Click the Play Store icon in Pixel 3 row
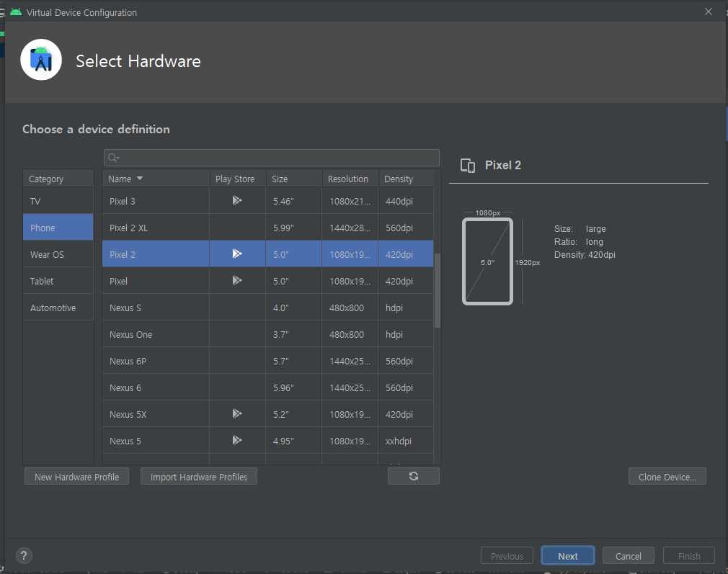The image size is (728, 574). coord(237,200)
